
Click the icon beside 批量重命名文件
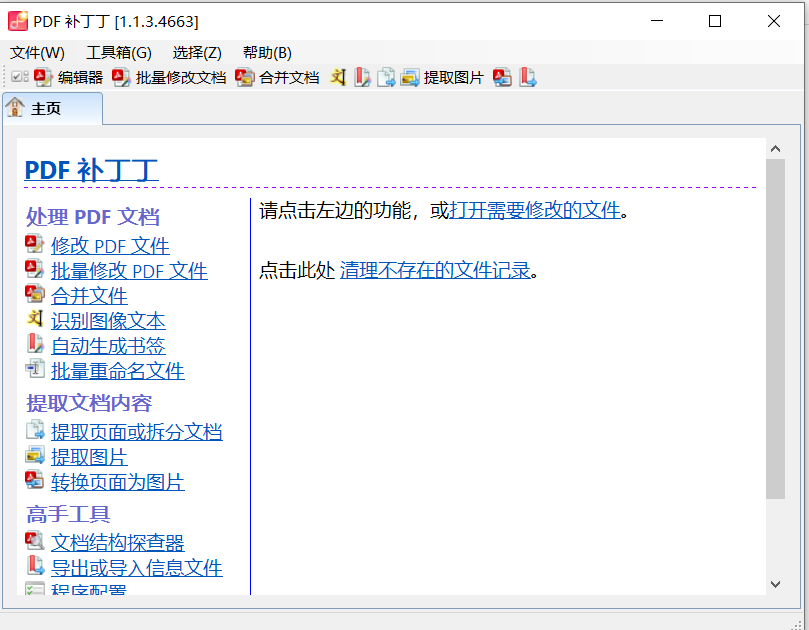tap(35, 368)
